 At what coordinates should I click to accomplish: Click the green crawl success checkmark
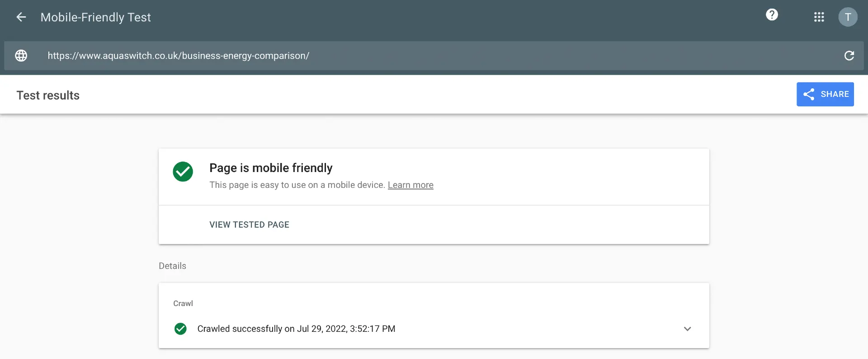(x=180, y=329)
